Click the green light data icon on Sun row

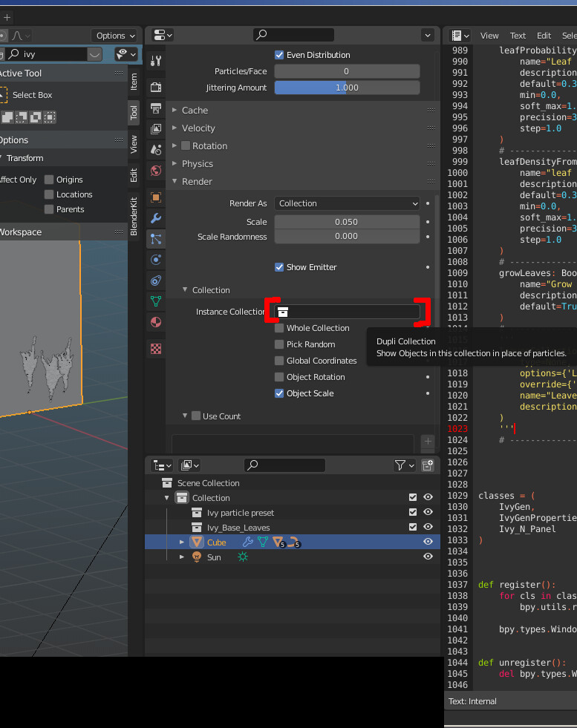click(243, 557)
